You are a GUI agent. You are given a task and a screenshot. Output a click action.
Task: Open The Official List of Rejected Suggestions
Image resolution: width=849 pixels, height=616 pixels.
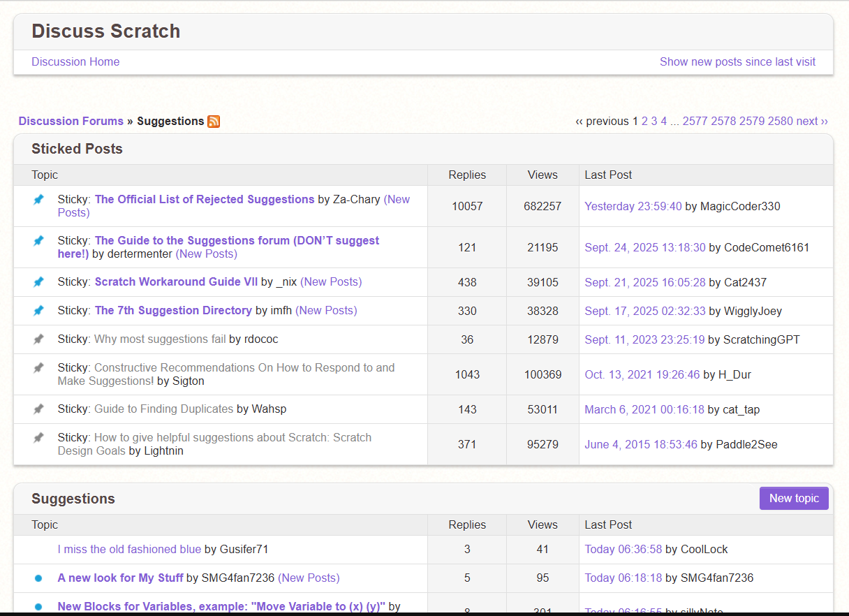point(205,199)
